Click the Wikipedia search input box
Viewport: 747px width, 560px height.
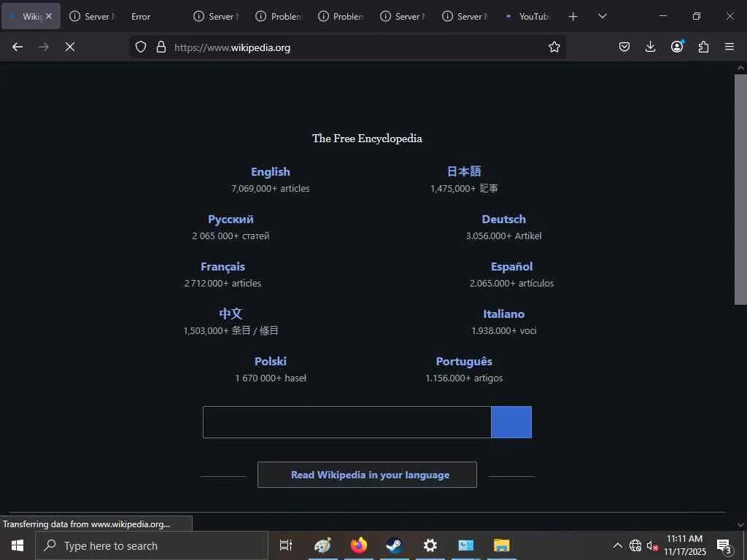347,422
